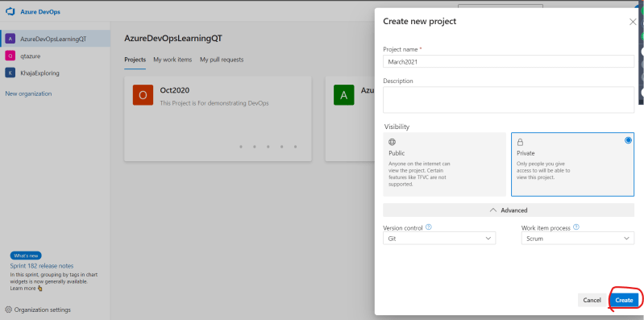Click the KhajaExploring organization avatar icon
644x320 pixels.
pos(10,73)
